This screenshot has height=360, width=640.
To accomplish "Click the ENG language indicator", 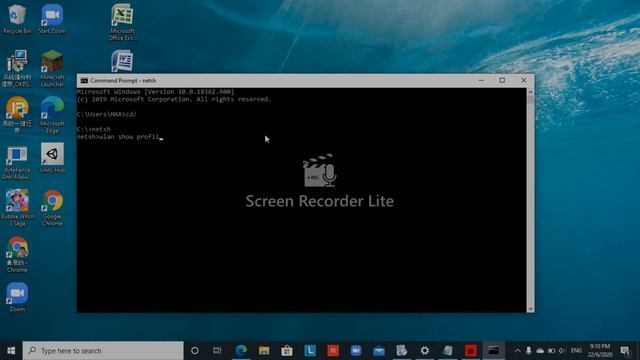I will pos(576,351).
